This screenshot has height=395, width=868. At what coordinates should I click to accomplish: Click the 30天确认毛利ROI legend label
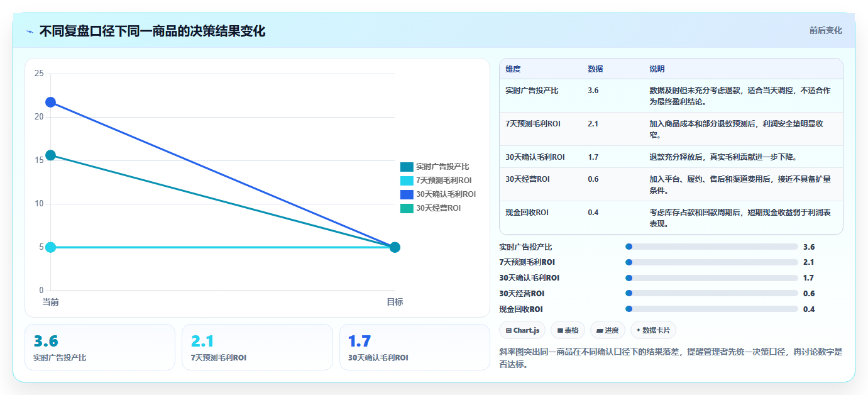click(x=446, y=194)
